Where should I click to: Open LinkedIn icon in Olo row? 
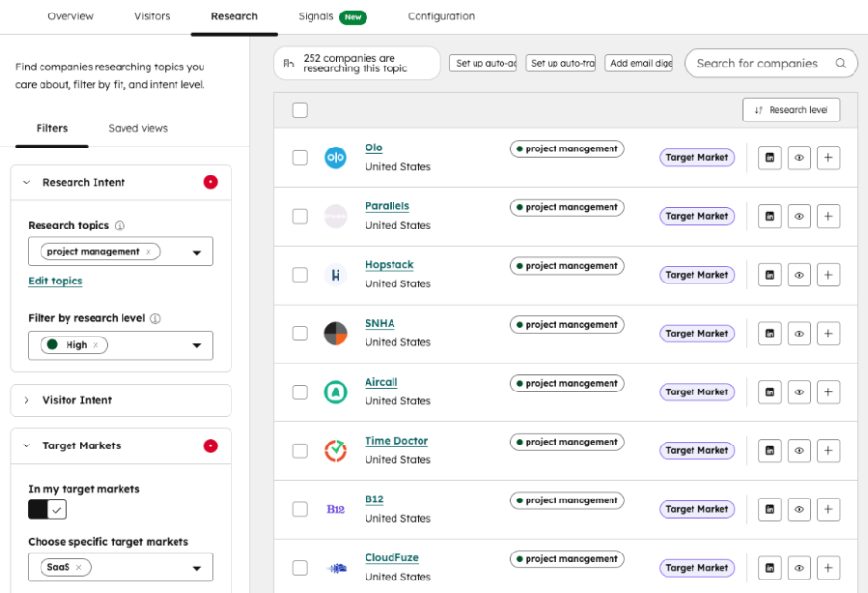[x=770, y=158]
